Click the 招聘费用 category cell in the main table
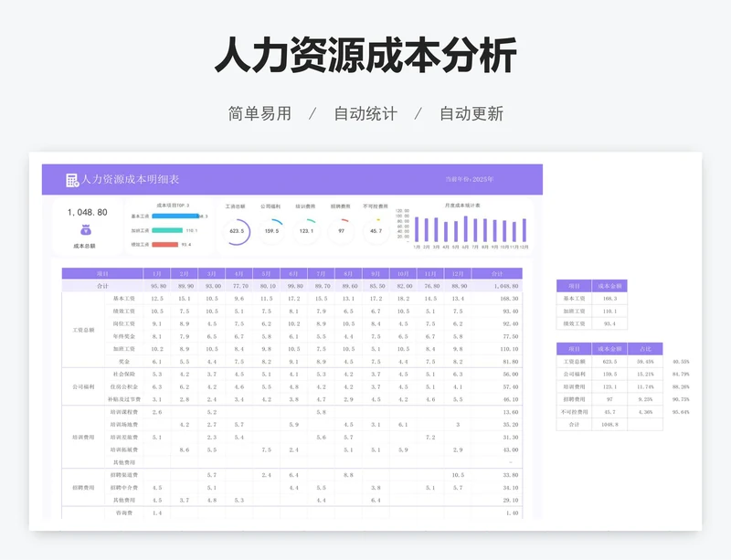The width and height of the screenshot is (731, 560). point(83,488)
